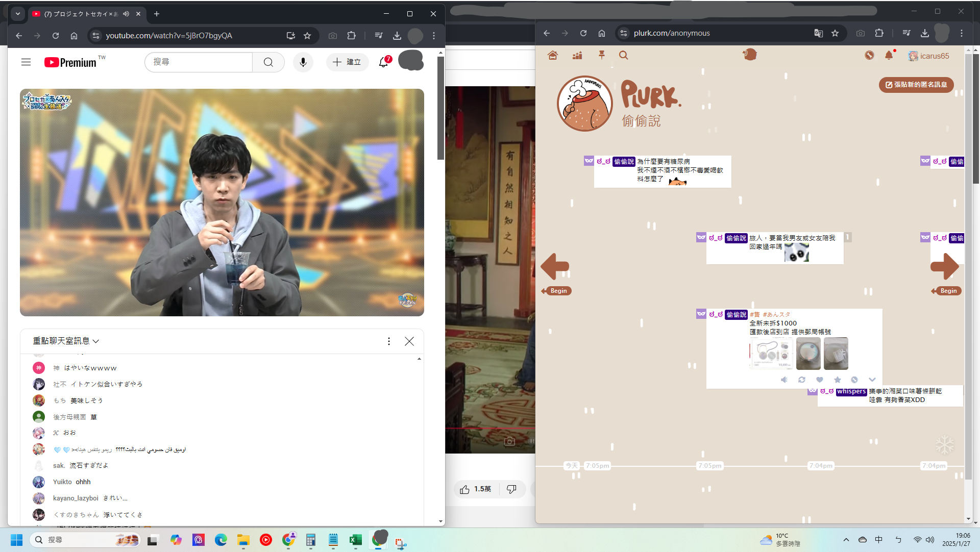This screenshot has width=980, height=552.
Task: Click chat user kayano_lazyboi
Action: pyautogui.click(x=76, y=498)
